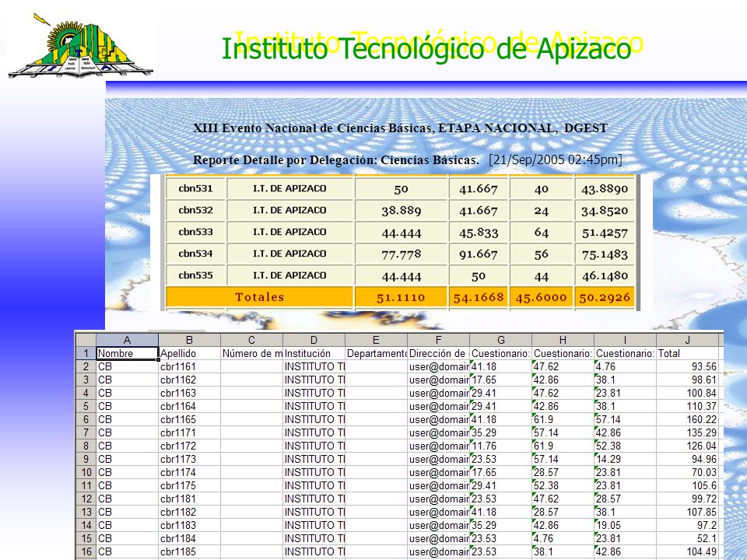Click the cell '19.05' in column I
The width and height of the screenshot is (747, 560).
point(625,525)
